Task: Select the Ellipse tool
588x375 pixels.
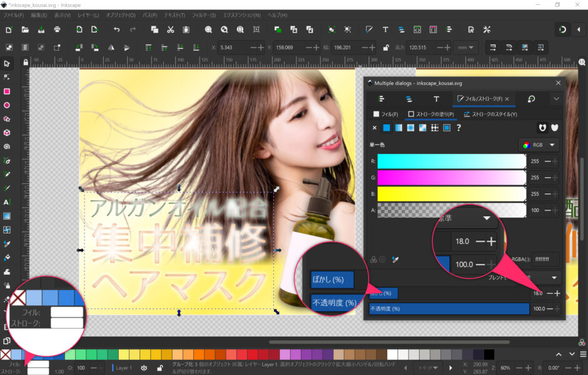Action: tap(8, 105)
